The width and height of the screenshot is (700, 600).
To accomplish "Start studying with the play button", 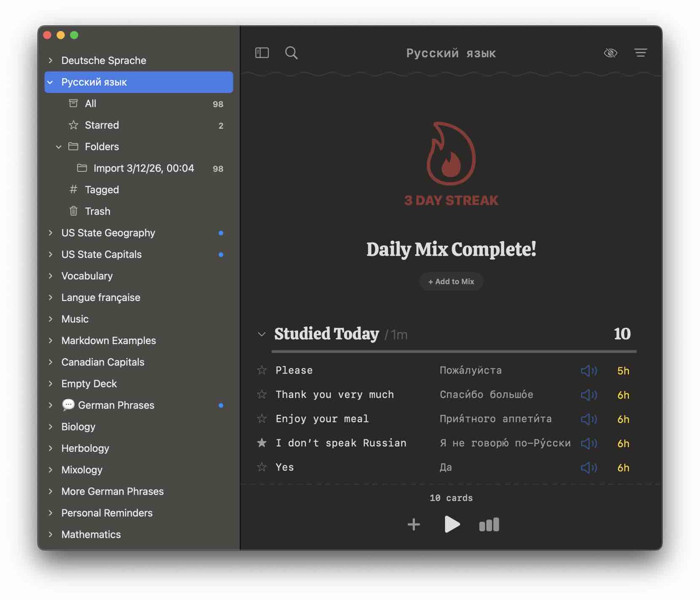I will click(452, 525).
